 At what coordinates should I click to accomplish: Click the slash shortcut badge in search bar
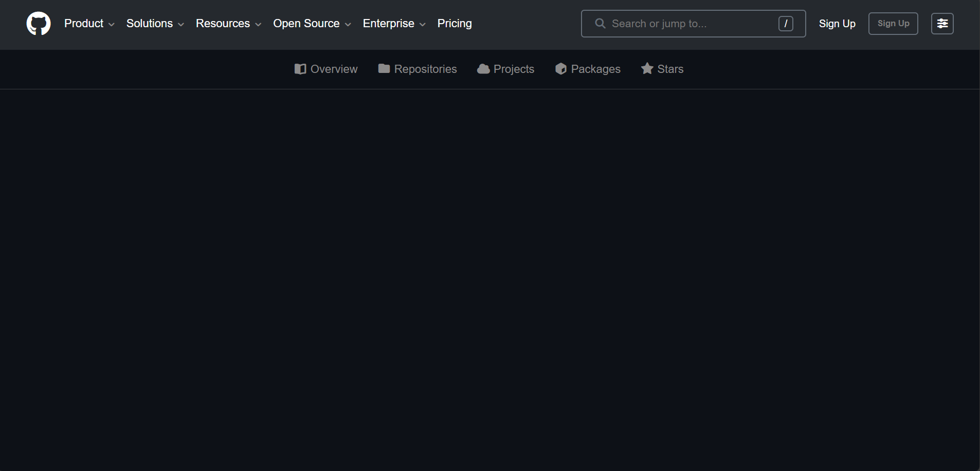pos(786,23)
